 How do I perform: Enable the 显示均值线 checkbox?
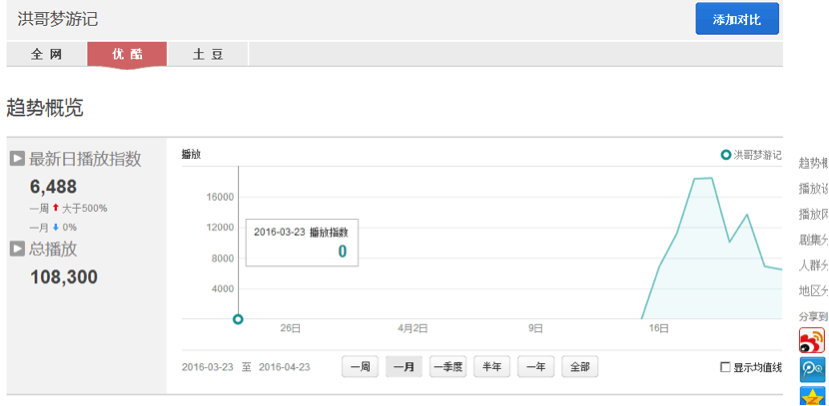pos(725,367)
